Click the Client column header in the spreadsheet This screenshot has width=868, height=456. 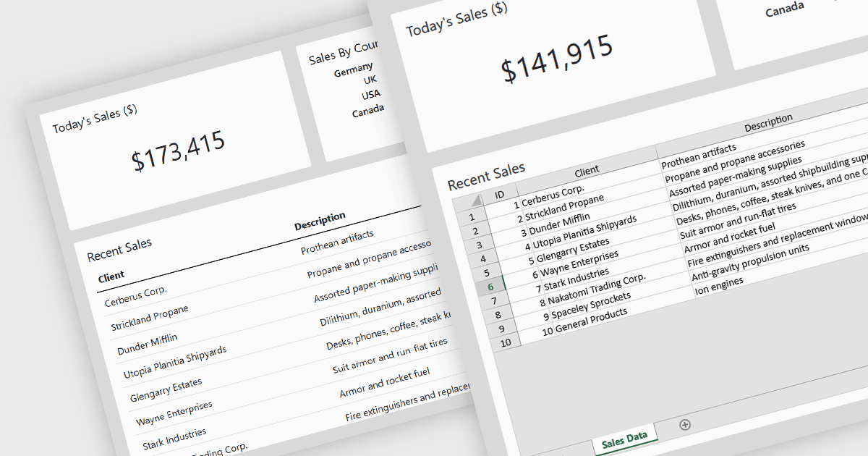(587, 171)
